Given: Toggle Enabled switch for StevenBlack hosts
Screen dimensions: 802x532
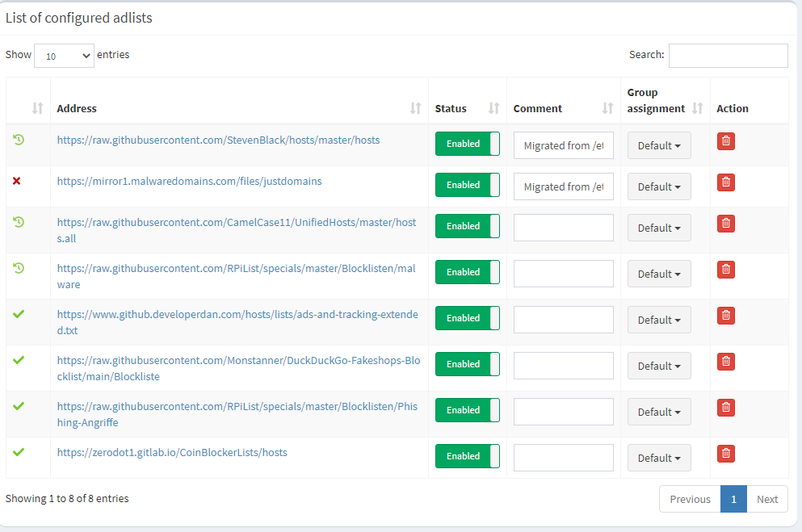Looking at the screenshot, I should [468, 144].
